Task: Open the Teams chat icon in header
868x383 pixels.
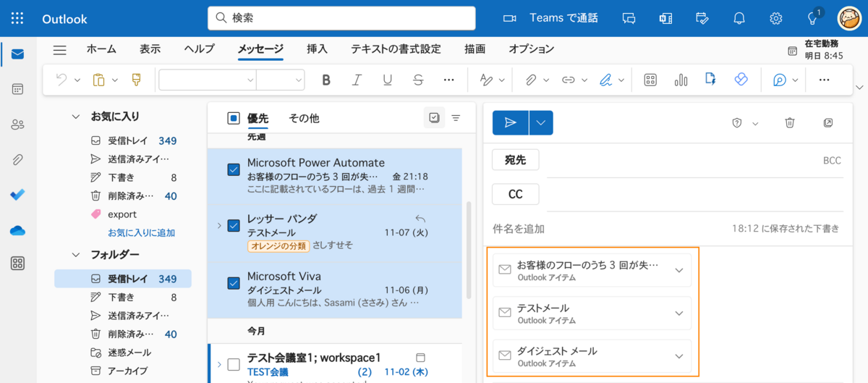Action: tap(629, 18)
